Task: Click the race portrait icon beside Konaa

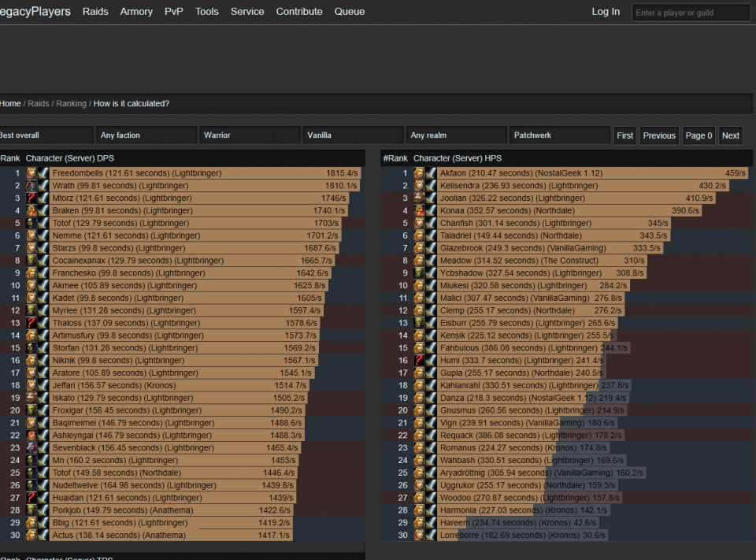Action: point(419,211)
